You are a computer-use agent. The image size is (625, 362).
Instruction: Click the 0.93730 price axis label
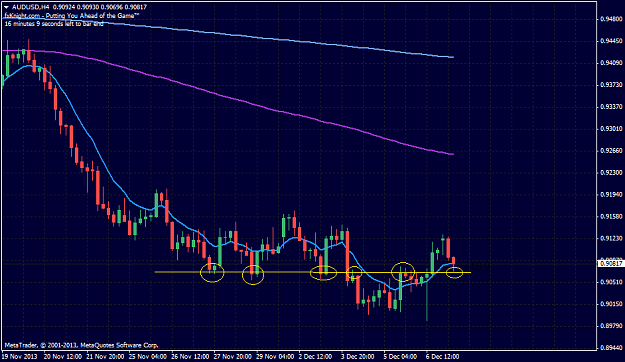[612, 85]
